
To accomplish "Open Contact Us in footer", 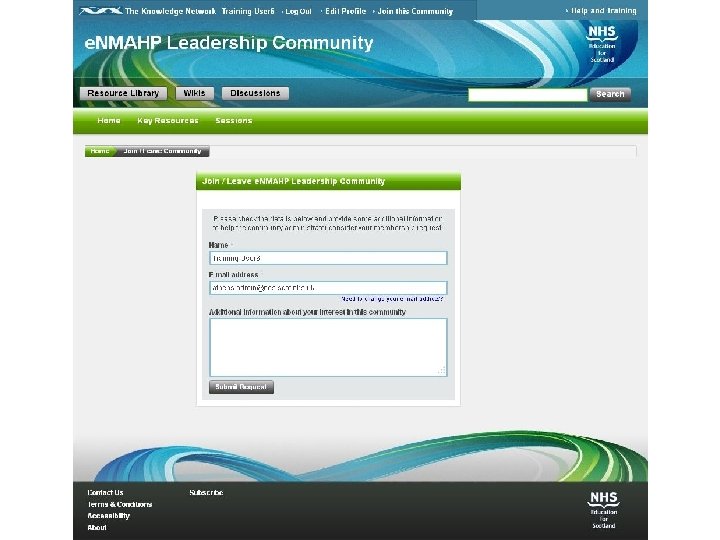I will pyautogui.click(x=105, y=492).
